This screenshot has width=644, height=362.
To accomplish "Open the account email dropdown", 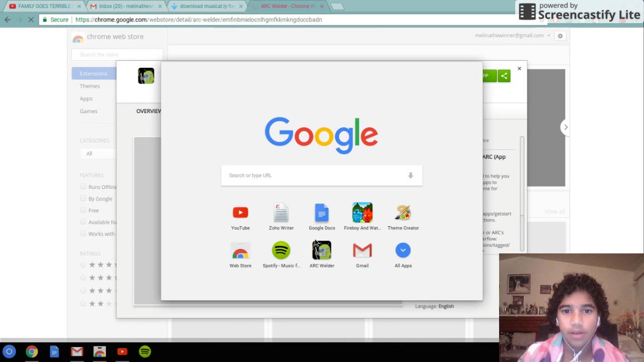I will (x=512, y=36).
